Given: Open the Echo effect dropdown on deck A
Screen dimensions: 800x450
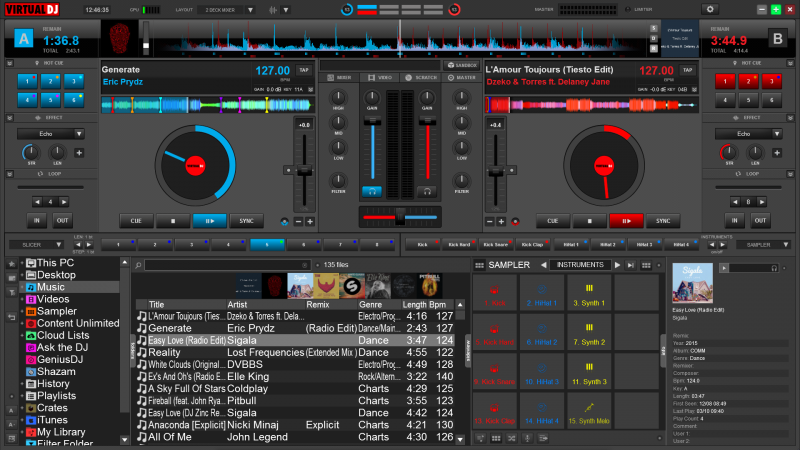Looking at the screenshot, I should tap(79, 134).
